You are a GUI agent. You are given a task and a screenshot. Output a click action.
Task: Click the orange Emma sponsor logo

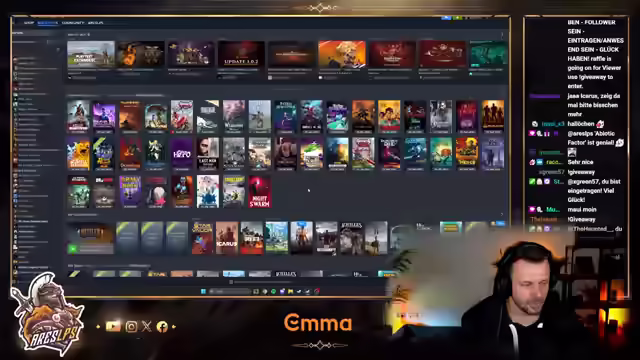(318, 322)
